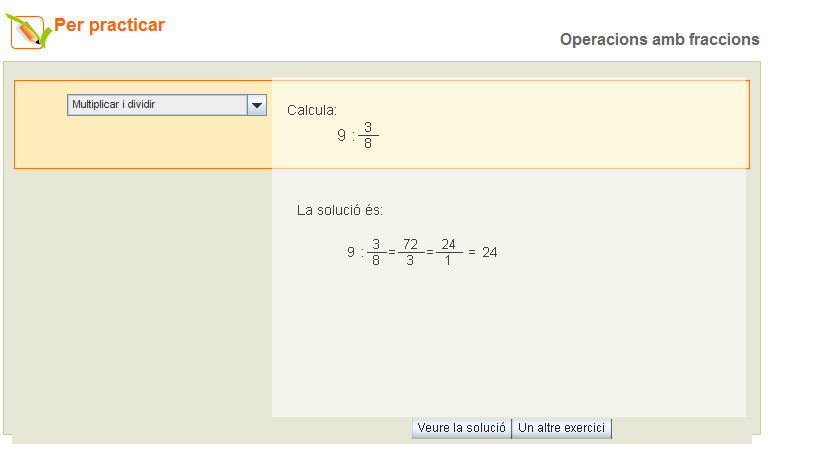
Task: Click the division colon in the exercise
Action: pyautogui.click(x=353, y=135)
